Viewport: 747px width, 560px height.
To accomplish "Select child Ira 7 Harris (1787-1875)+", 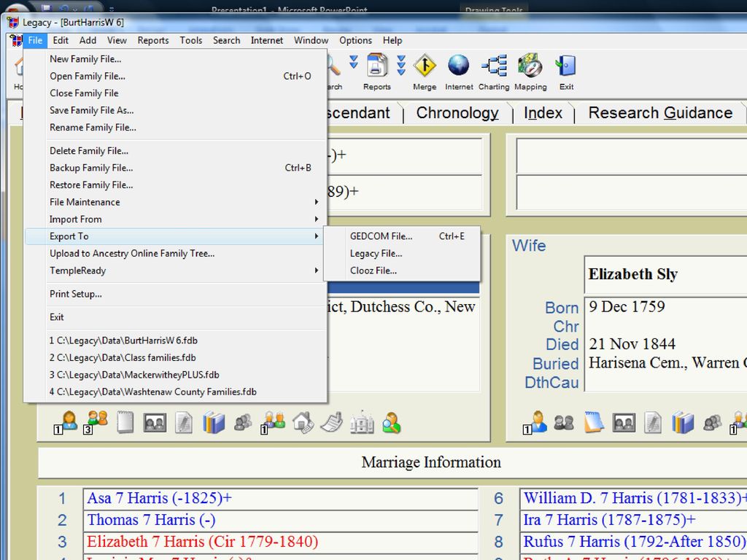I will [x=634, y=520].
